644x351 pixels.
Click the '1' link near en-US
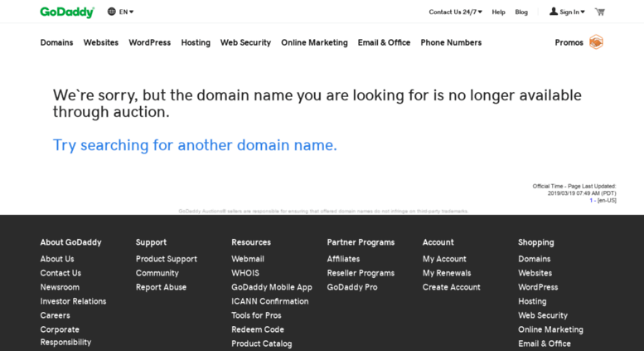click(x=591, y=201)
